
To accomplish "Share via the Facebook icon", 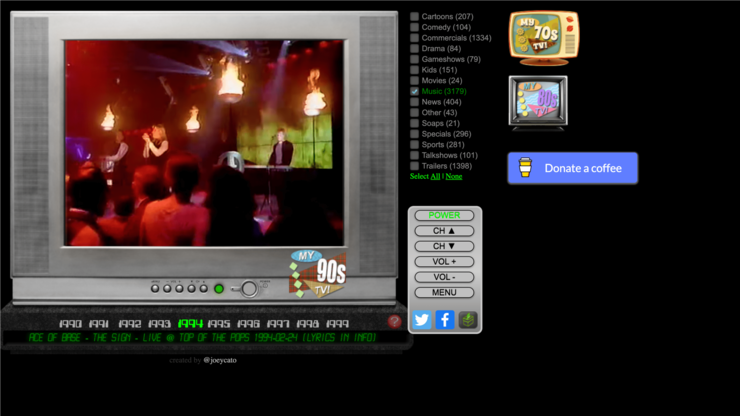I will (x=445, y=320).
